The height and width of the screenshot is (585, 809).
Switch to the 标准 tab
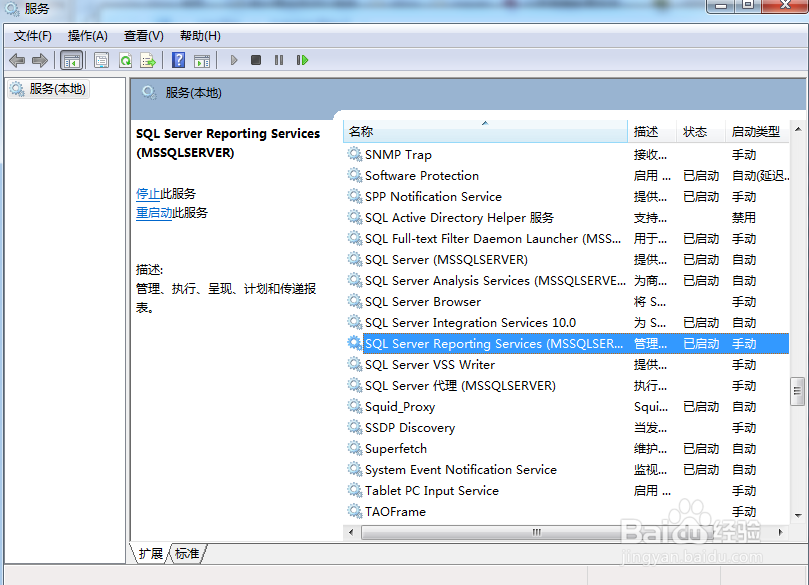click(x=187, y=554)
